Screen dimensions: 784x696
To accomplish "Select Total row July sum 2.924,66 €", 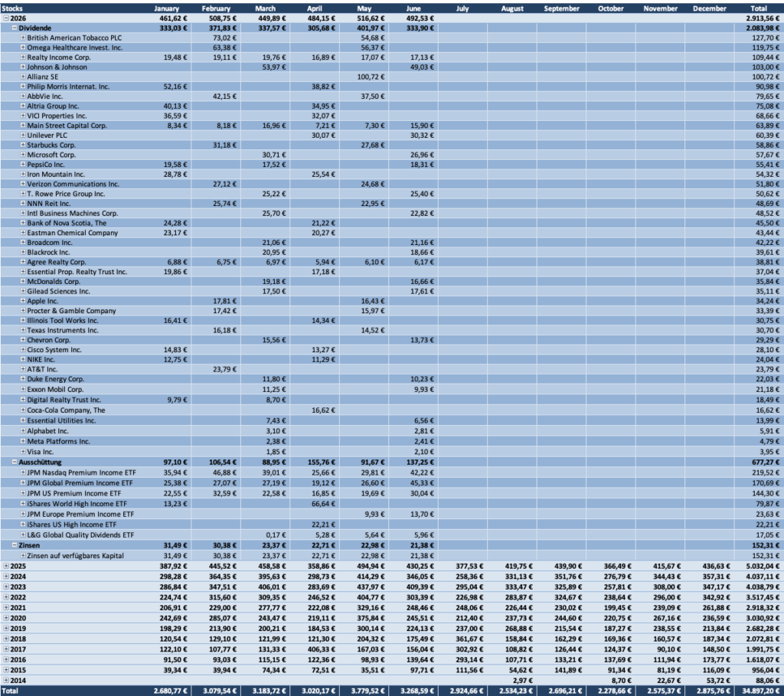I will tap(466, 691).
